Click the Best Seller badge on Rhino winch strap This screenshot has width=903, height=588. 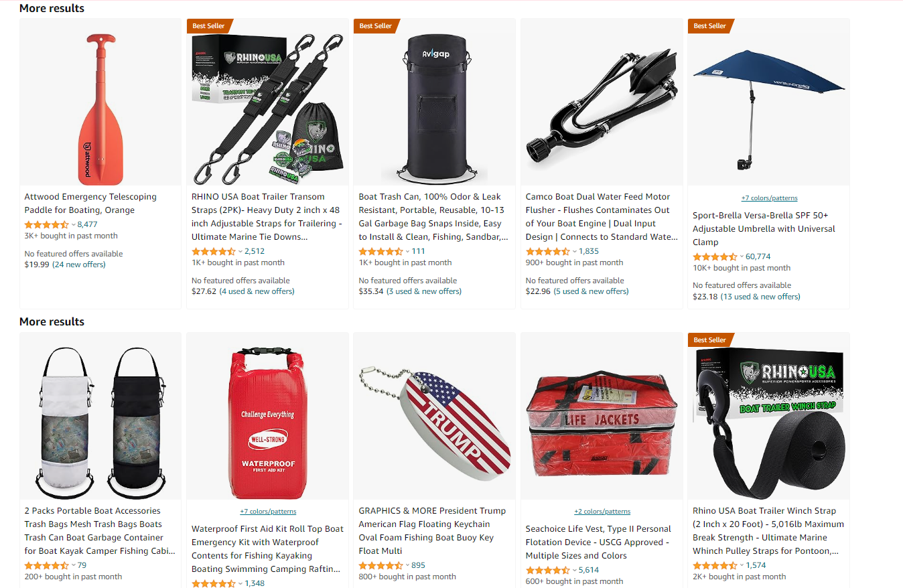tap(710, 340)
